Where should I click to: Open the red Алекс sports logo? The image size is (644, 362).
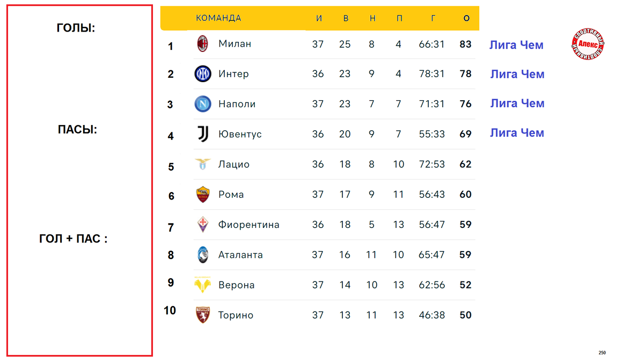coord(588,44)
